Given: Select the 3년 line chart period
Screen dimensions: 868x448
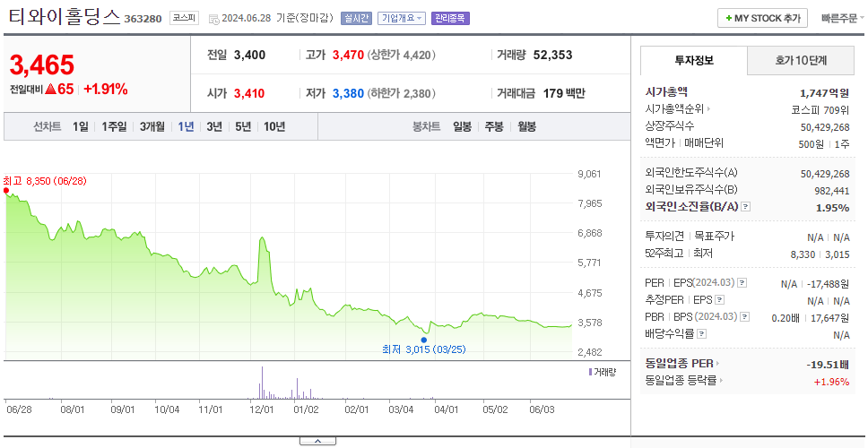Looking at the screenshot, I should tap(214, 126).
